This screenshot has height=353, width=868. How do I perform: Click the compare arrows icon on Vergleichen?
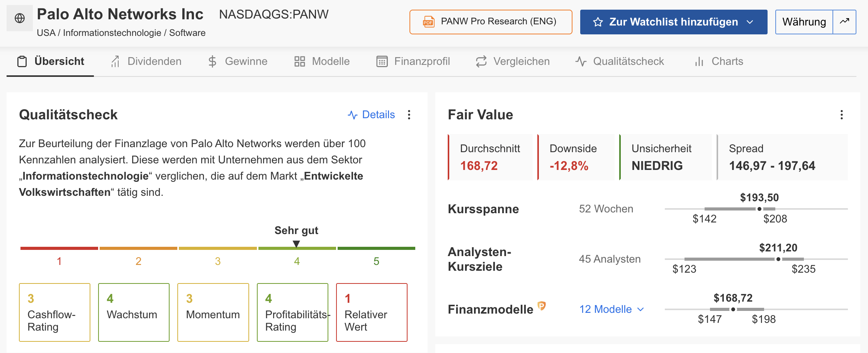(481, 61)
